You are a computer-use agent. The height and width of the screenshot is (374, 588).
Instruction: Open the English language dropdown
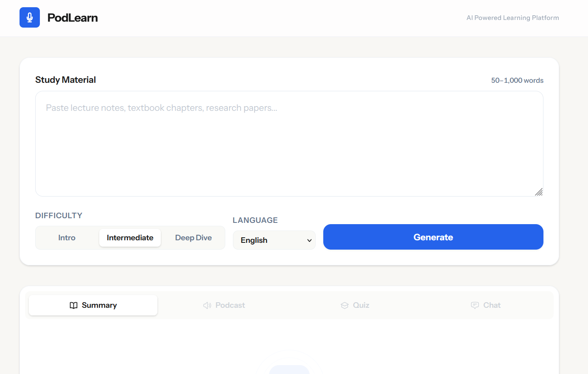274,240
